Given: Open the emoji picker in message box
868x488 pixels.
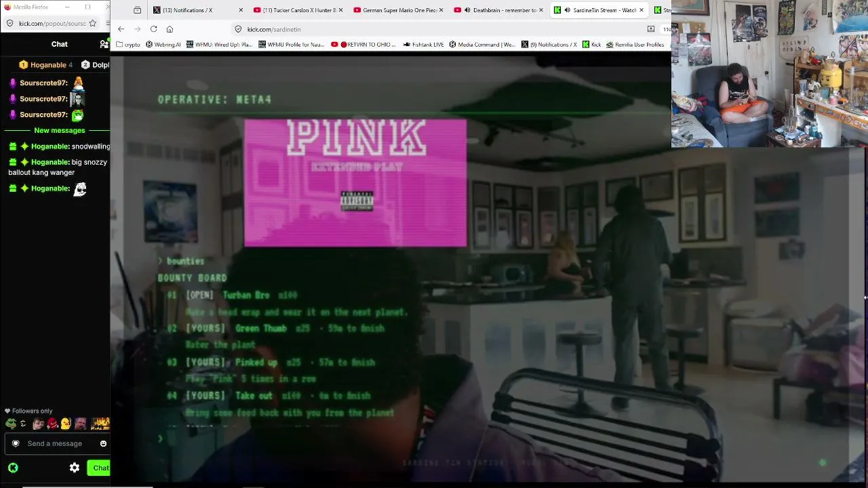Looking at the screenshot, I should pyautogui.click(x=103, y=443).
